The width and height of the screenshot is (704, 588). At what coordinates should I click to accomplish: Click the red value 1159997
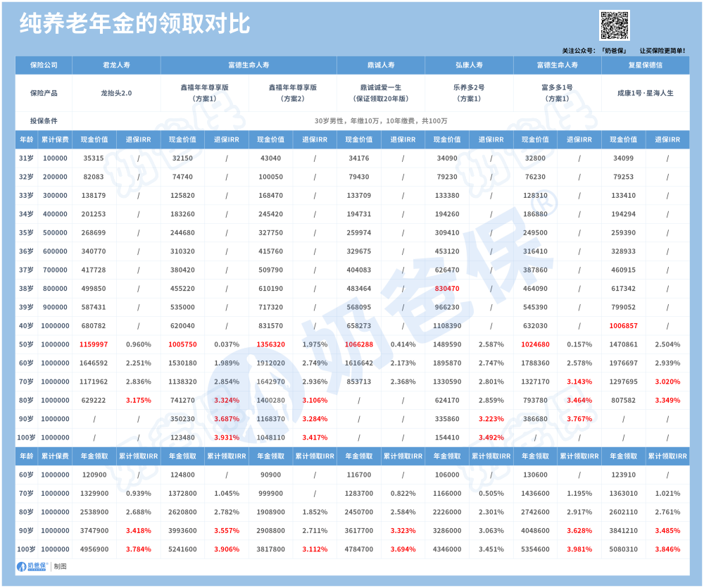(94, 344)
